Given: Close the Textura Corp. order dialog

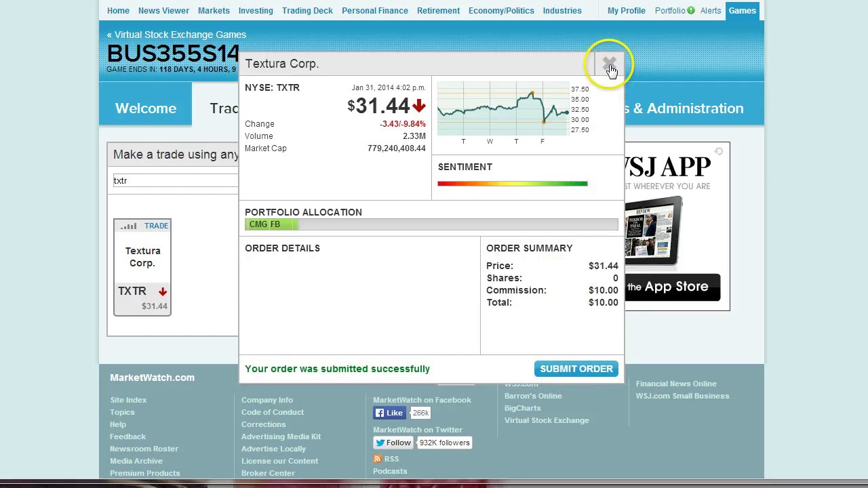Looking at the screenshot, I should [x=608, y=64].
